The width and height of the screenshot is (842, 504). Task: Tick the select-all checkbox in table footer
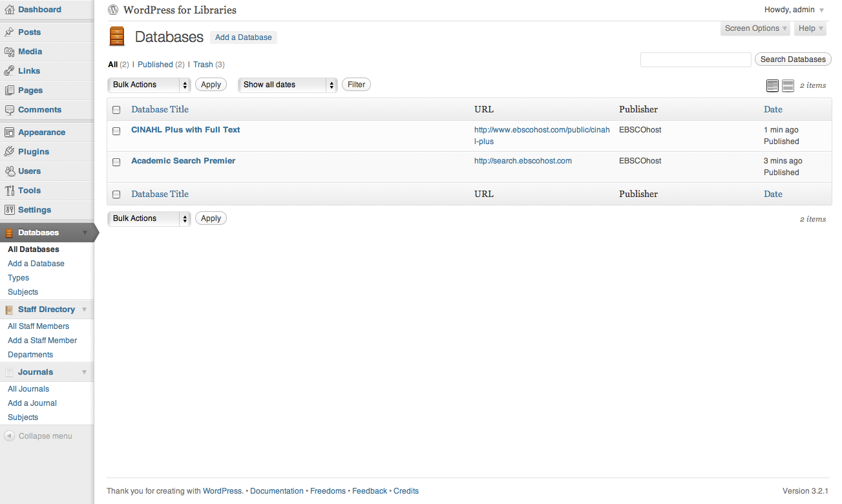(116, 194)
